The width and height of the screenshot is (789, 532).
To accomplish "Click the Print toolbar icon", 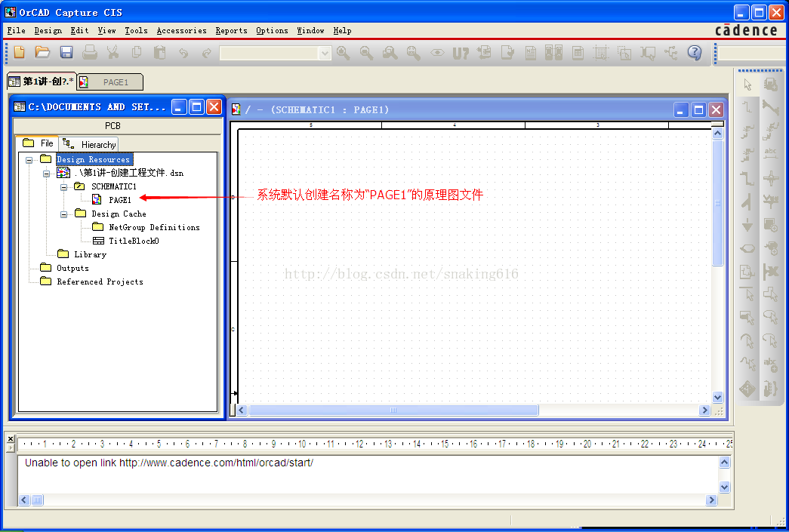I will click(90, 52).
